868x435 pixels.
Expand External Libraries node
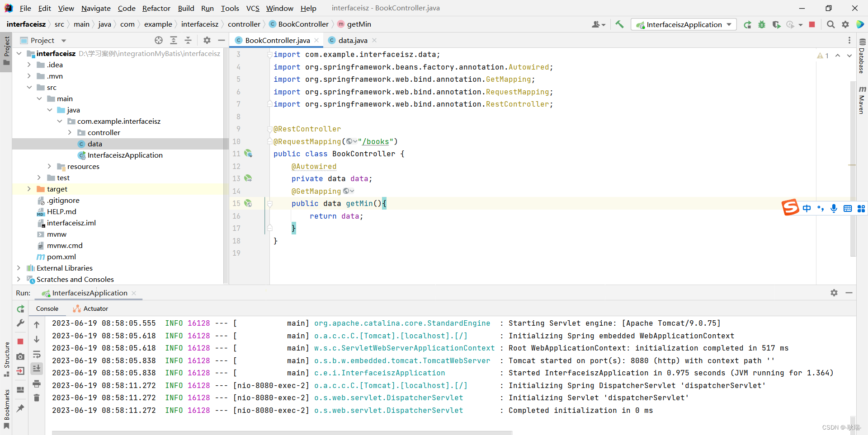(19, 268)
